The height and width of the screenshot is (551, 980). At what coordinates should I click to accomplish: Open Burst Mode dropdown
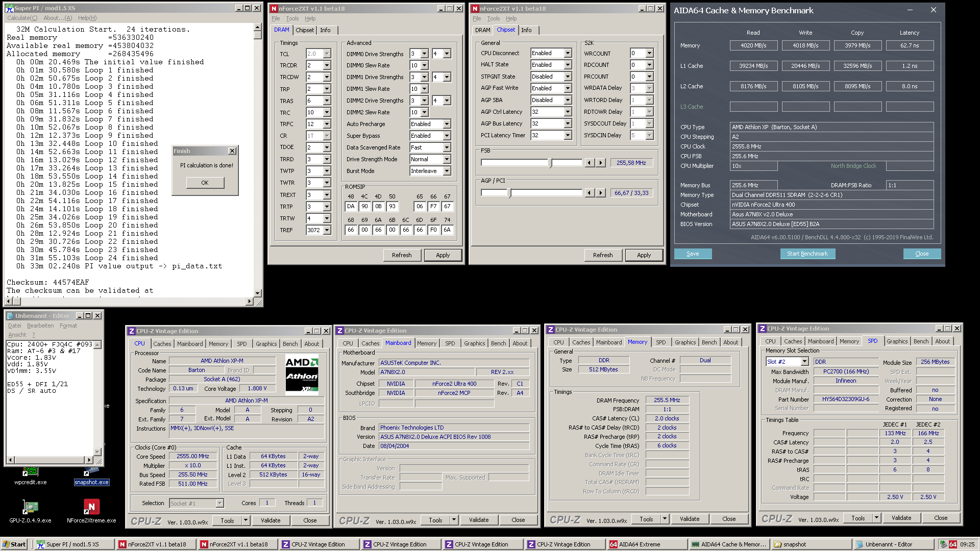[x=447, y=171]
